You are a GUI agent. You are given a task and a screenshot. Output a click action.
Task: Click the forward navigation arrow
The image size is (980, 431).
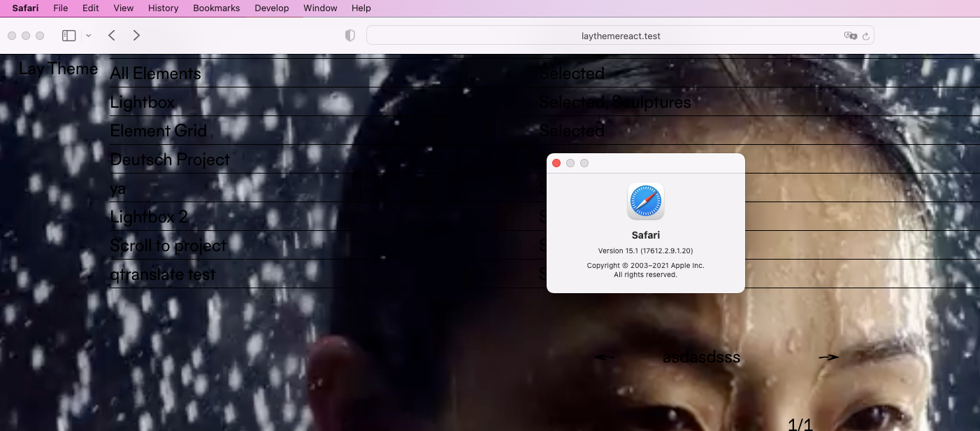(x=136, y=35)
